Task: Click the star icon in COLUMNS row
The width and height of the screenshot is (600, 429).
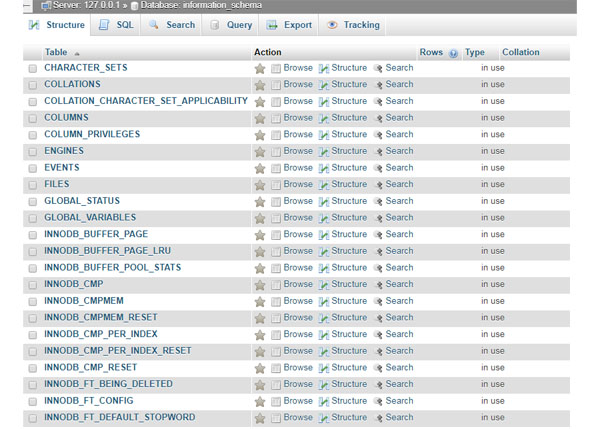Action: (260, 118)
